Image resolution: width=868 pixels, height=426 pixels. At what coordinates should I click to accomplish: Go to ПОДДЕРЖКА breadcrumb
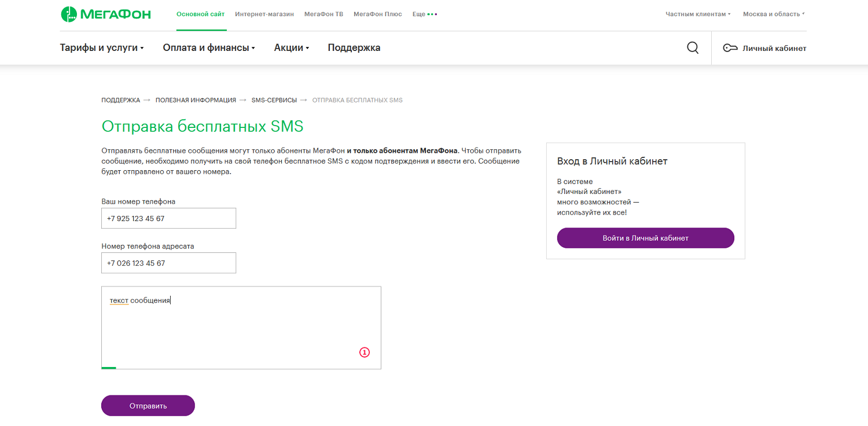121,100
